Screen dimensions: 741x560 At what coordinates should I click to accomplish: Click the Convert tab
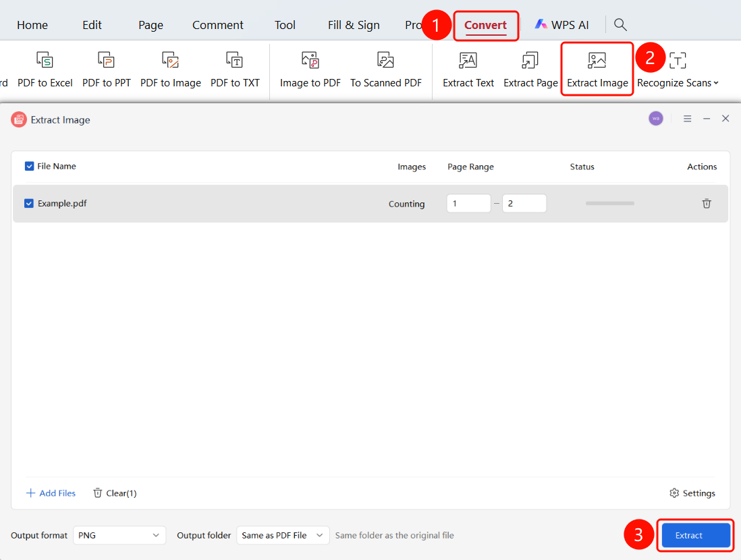coord(485,25)
